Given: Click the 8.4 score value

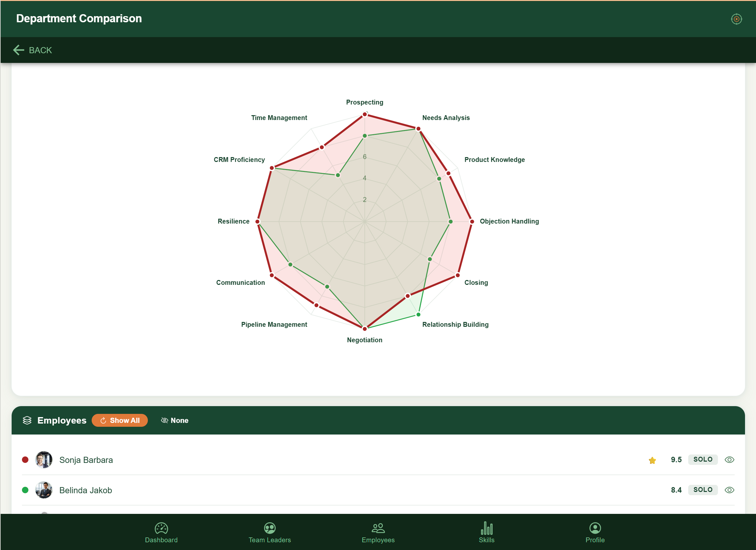Looking at the screenshot, I should point(676,490).
